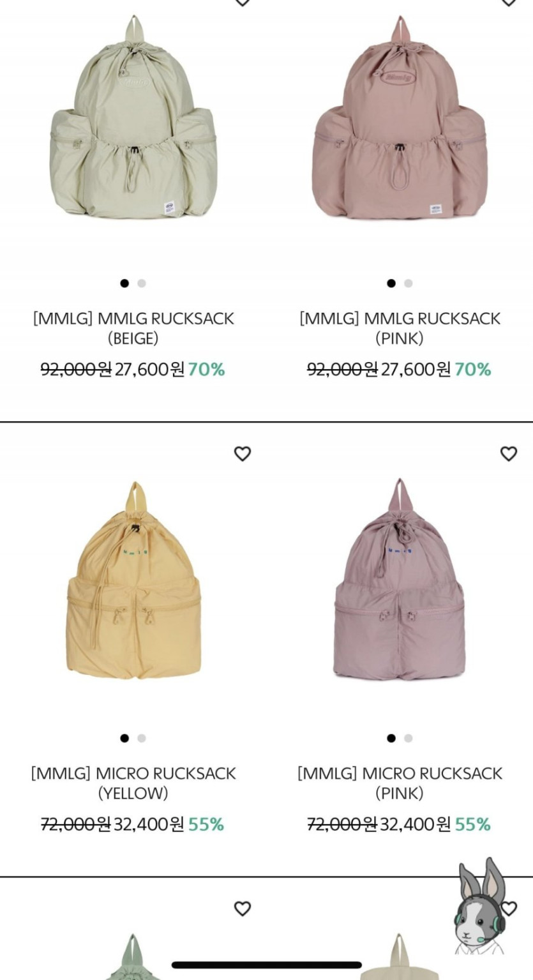Select first image dot for yellow Micro Rucksack
533x980 pixels.
tap(124, 738)
